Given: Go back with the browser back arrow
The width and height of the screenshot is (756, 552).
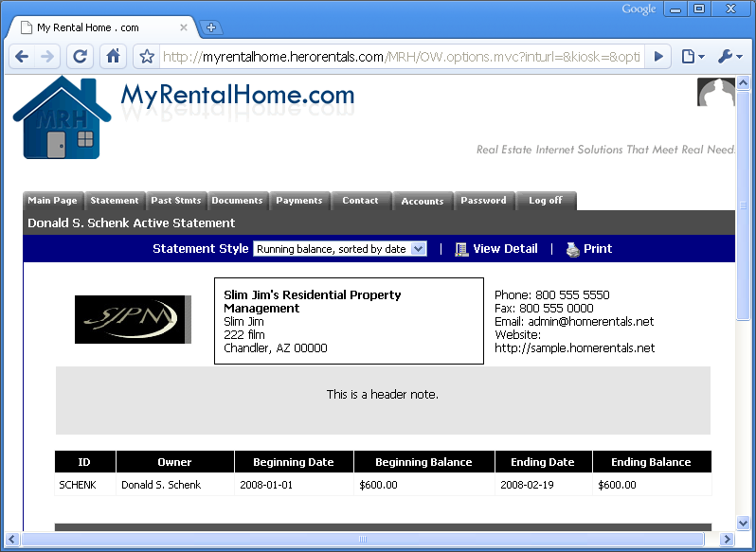Looking at the screenshot, I should pos(22,57).
